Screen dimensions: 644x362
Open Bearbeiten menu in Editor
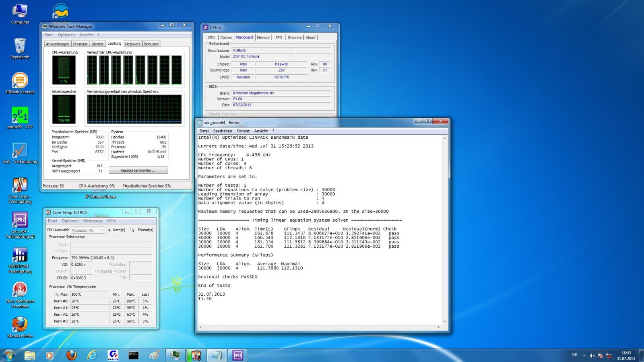(223, 131)
